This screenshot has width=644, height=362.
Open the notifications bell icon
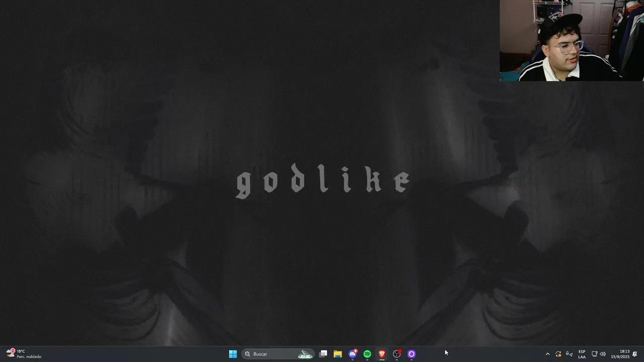tap(635, 354)
